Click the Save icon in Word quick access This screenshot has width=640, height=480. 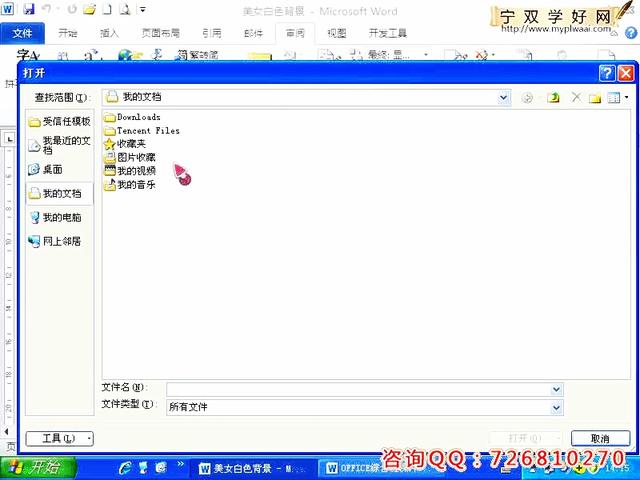[29, 9]
